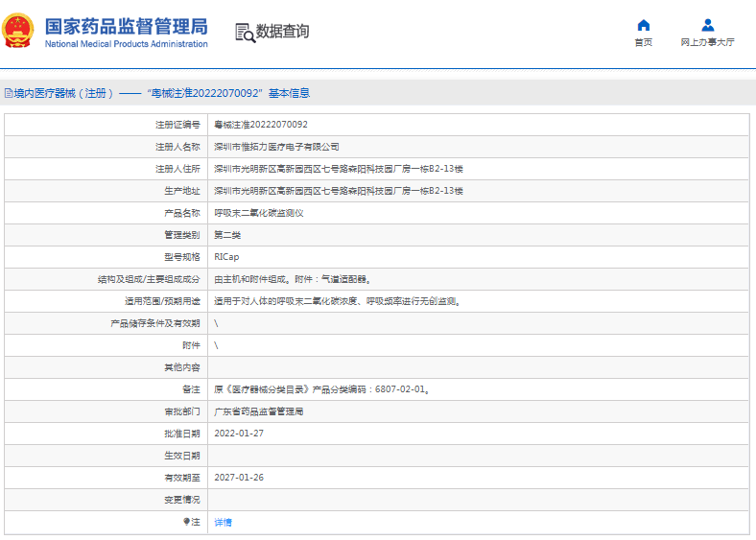Click the approval date 2022-01-27

[x=238, y=434]
